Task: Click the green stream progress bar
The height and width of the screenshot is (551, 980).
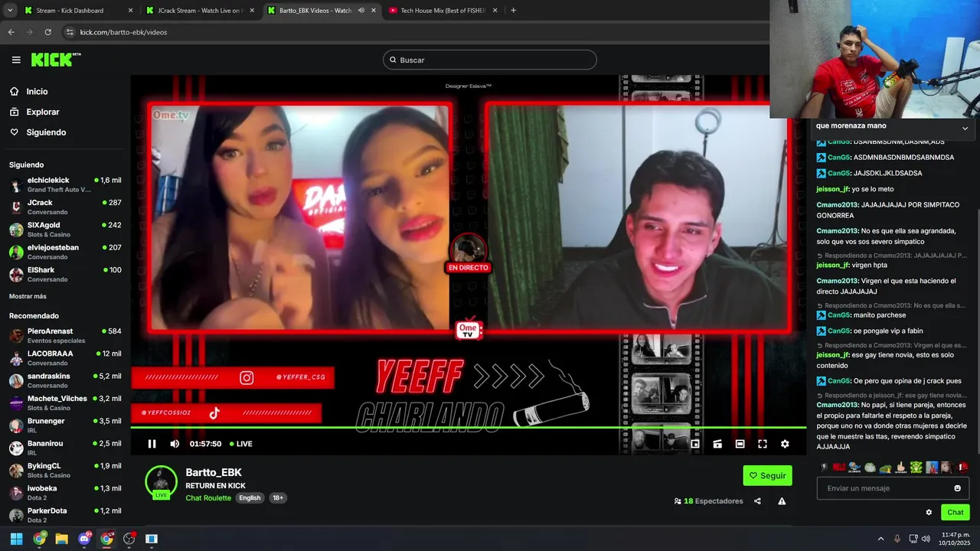Action: point(469,427)
